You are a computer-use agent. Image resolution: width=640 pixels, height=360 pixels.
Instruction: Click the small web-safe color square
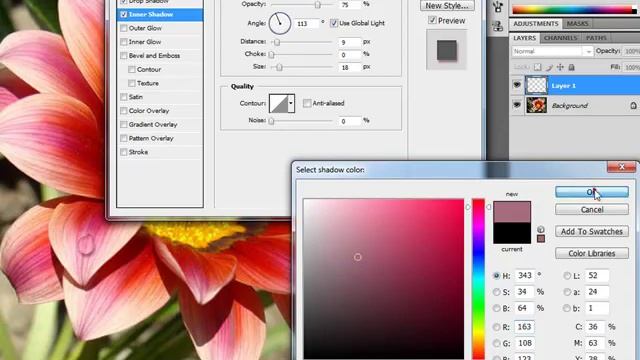click(x=541, y=239)
